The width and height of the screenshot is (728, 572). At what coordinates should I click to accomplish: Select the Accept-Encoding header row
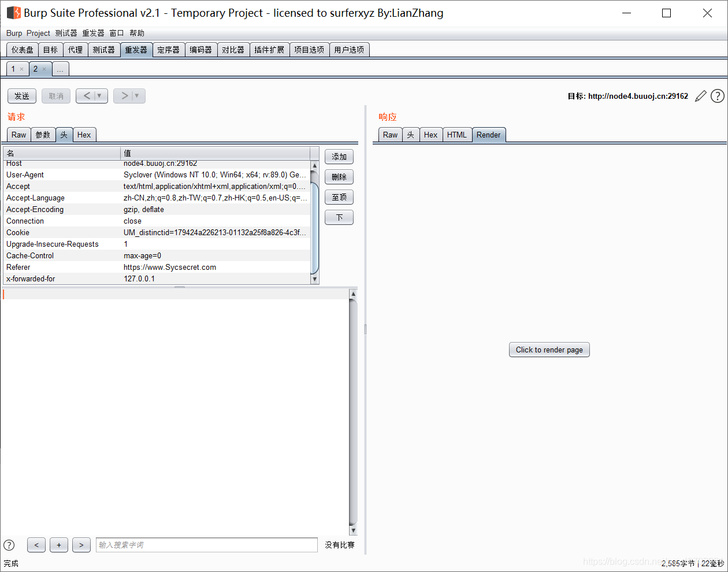[x=157, y=209]
